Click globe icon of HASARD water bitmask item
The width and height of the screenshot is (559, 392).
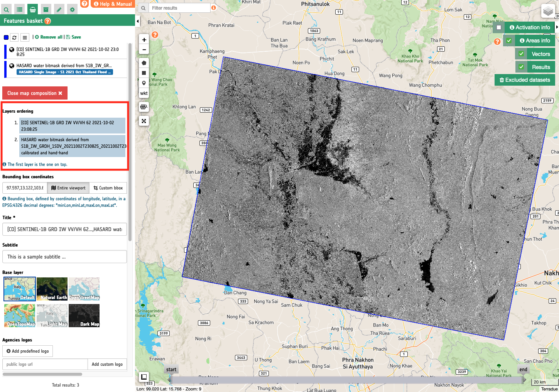click(x=12, y=66)
